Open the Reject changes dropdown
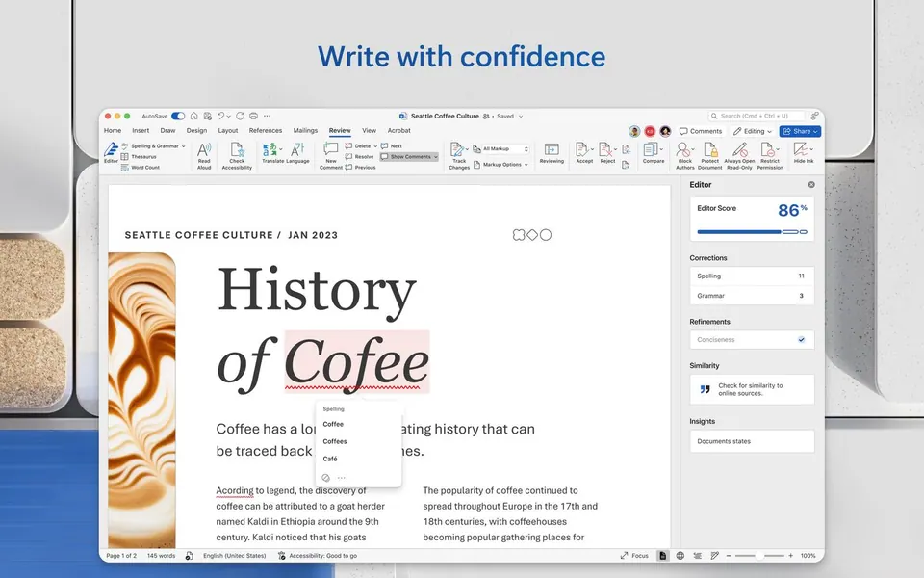The image size is (924, 578). click(615, 149)
